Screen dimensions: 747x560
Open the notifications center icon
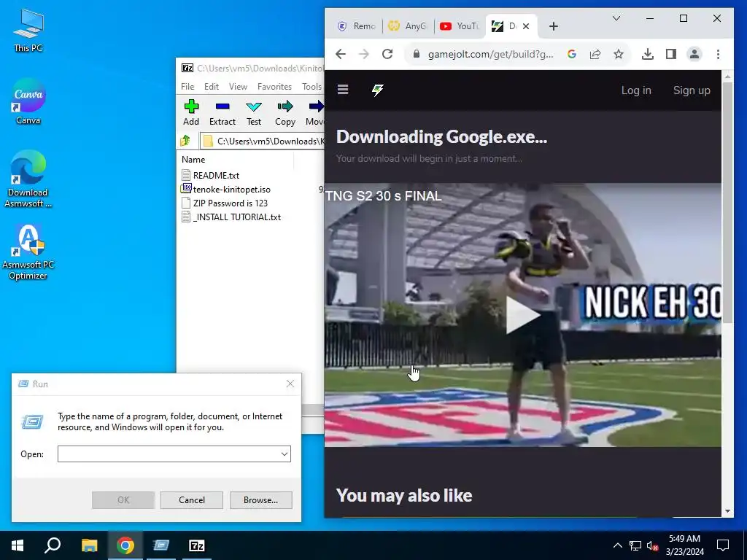723,545
